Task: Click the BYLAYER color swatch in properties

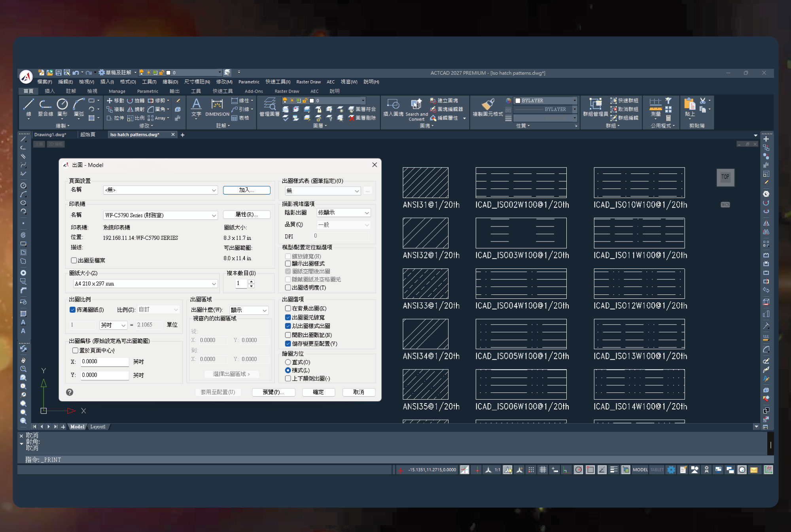Action: pos(518,101)
